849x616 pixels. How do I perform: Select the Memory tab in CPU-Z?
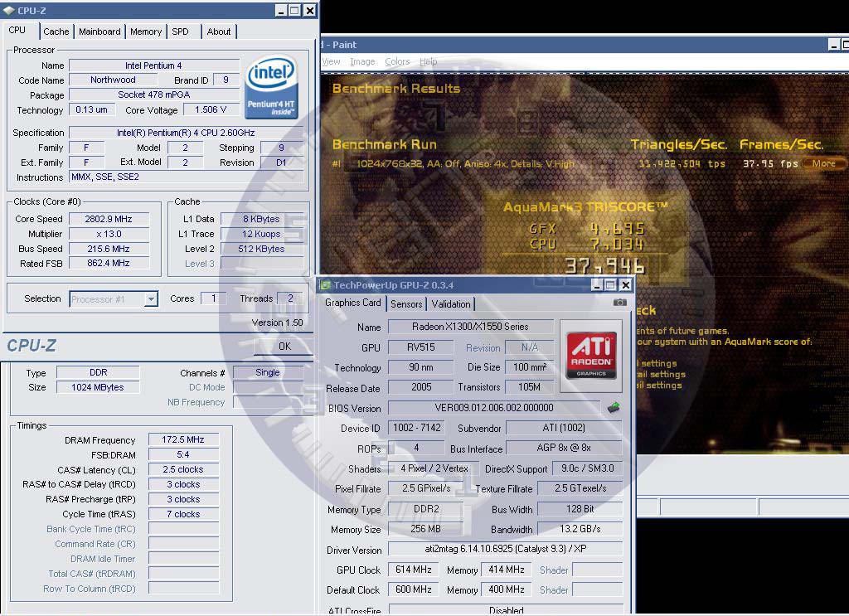point(146,32)
